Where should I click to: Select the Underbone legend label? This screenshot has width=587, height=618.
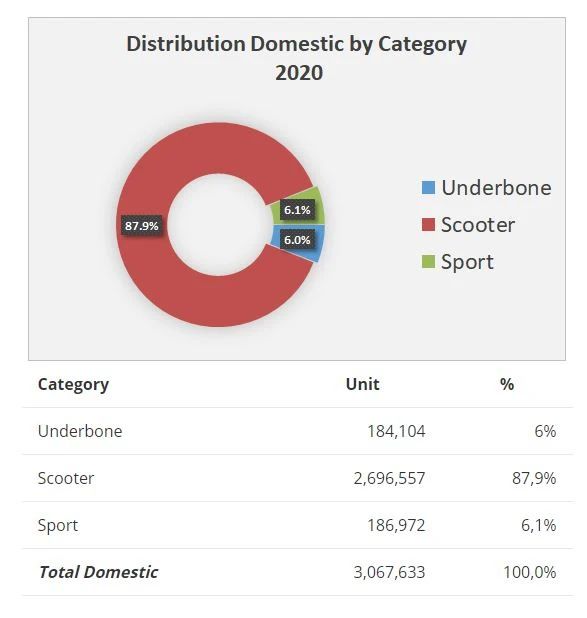tap(496, 188)
